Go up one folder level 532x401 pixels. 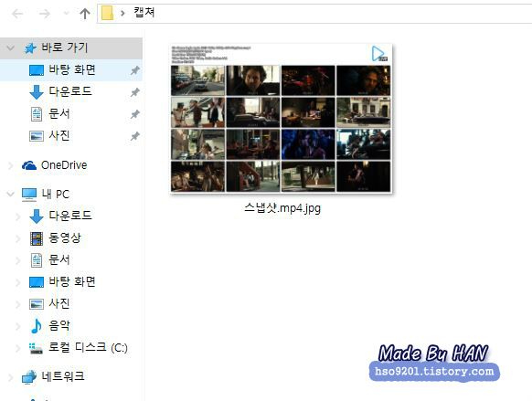click(85, 14)
